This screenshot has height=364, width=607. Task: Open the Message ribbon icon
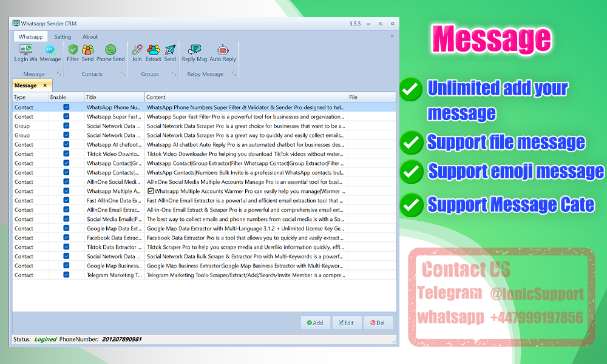coord(50,53)
